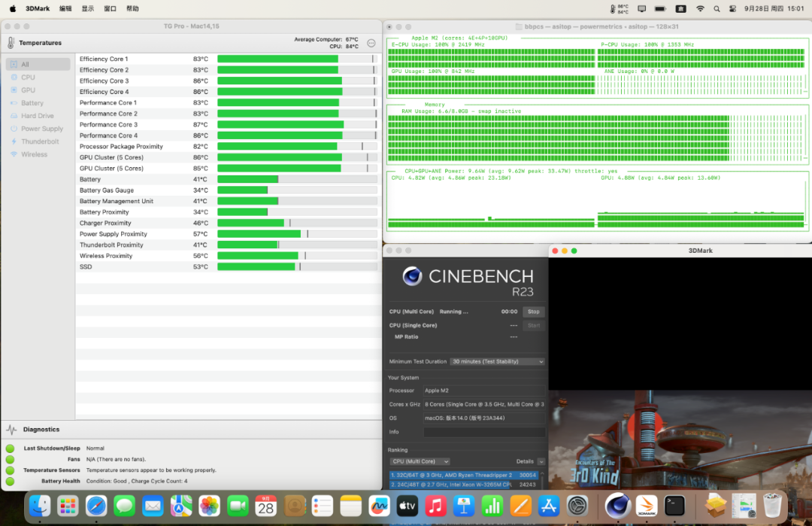
Task: Click the Info text field in Cinebench
Action: pyautogui.click(x=484, y=432)
